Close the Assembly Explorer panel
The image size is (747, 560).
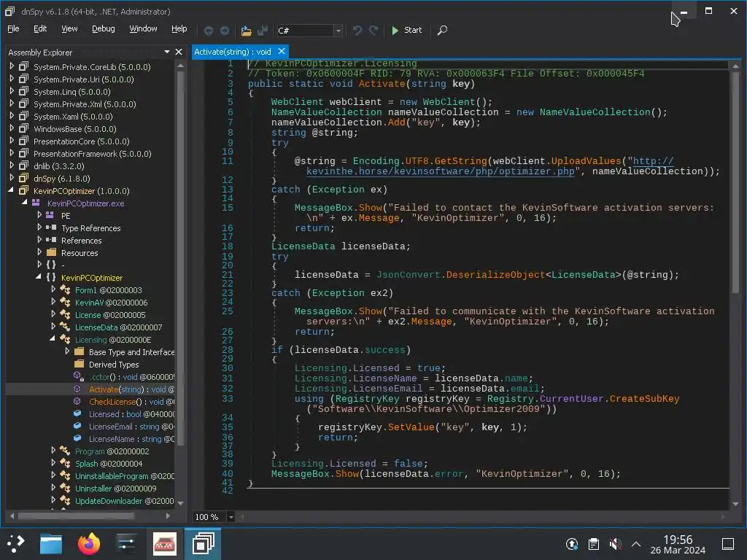tap(179, 52)
